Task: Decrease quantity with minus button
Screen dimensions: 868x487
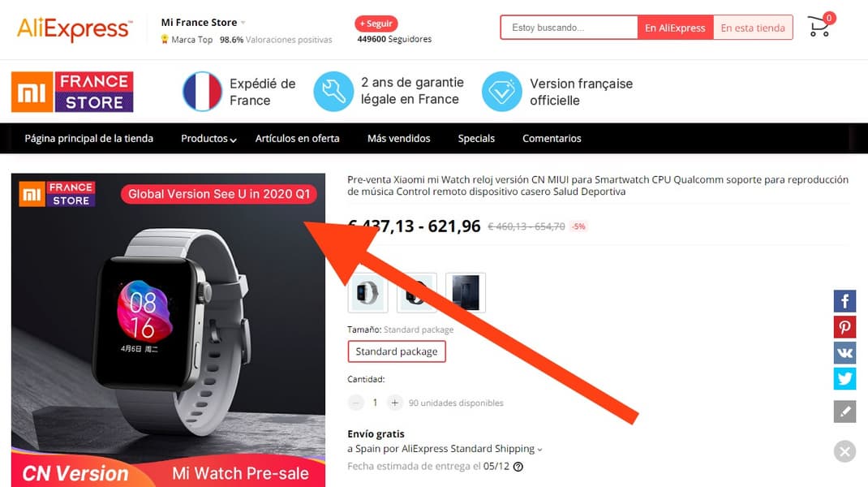Action: tap(356, 403)
